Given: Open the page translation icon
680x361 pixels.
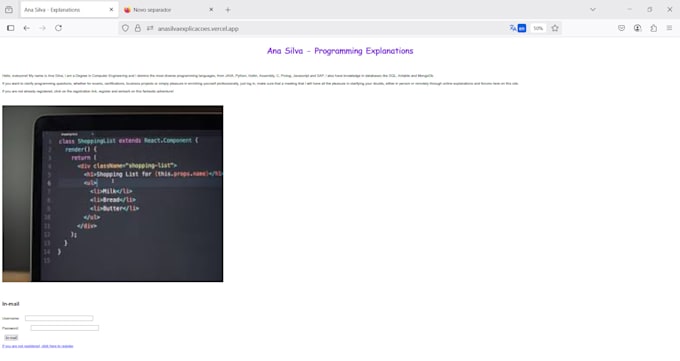Looking at the screenshot, I should coord(517,28).
